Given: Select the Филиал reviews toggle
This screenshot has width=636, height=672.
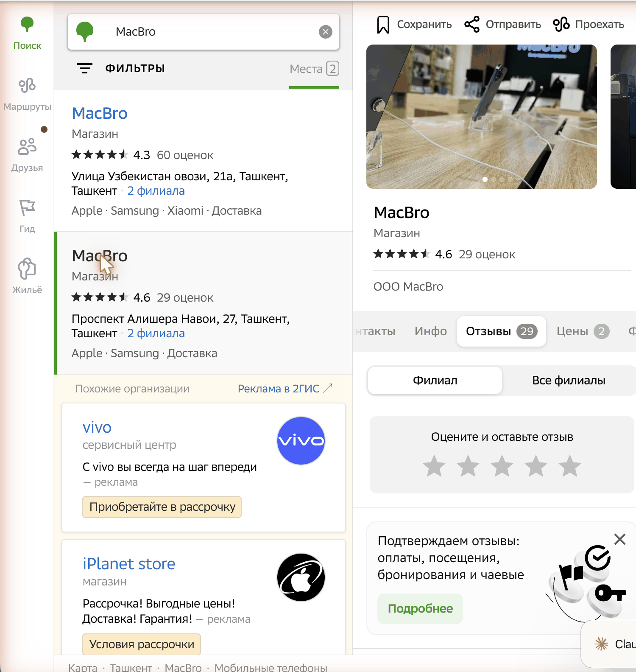Looking at the screenshot, I should (435, 381).
